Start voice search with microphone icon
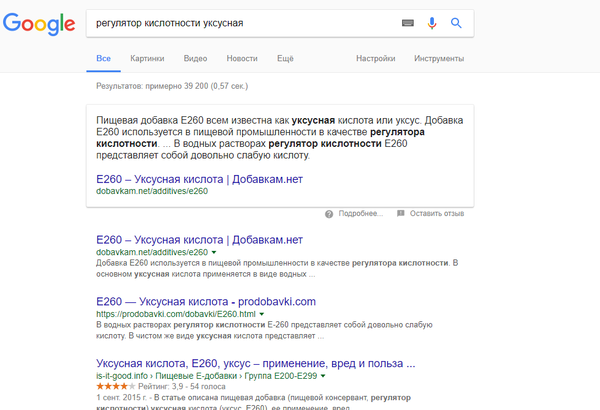This screenshot has width=600, height=410. [433, 22]
